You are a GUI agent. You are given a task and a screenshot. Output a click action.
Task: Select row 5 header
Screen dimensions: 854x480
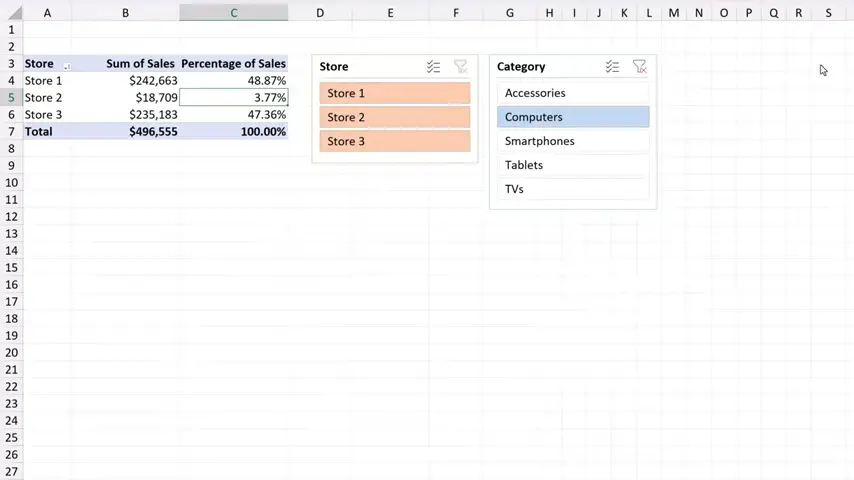[11, 98]
